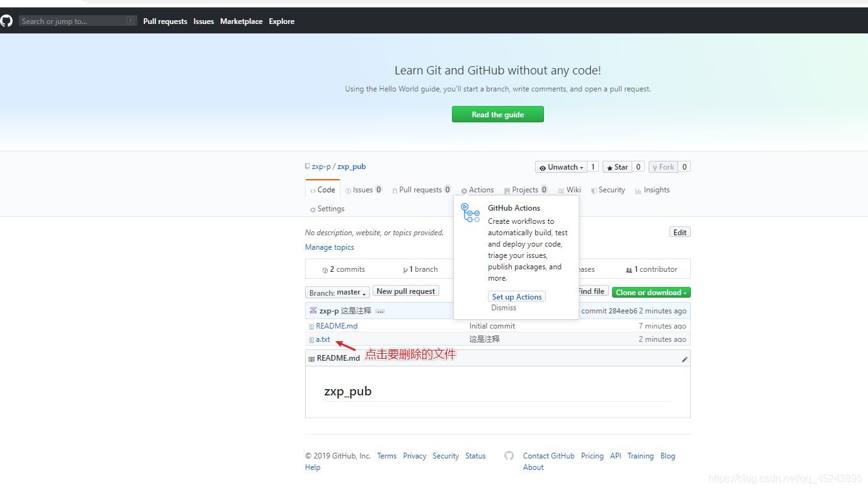
Task: Open the Terms footer link
Action: (387, 456)
